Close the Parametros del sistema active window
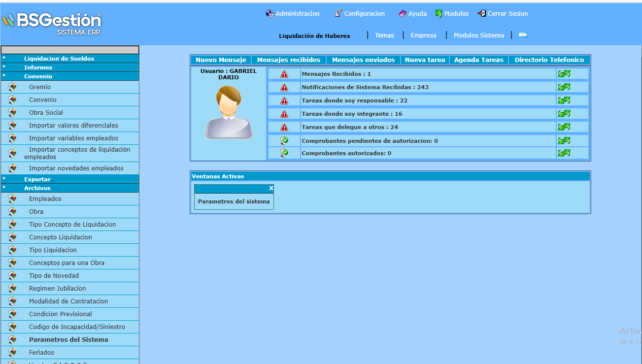This screenshot has width=642, height=364. (271, 188)
